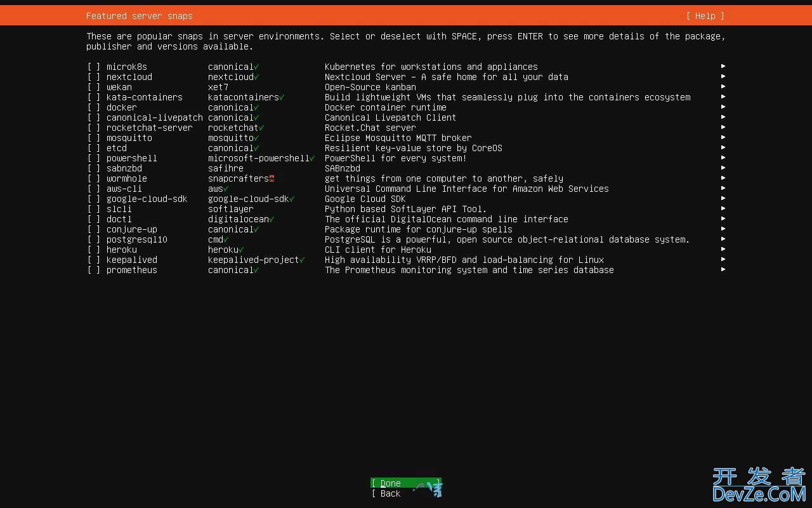Image resolution: width=812 pixels, height=508 pixels.
Task: Click verified checkmark next to google-cloud-sdk publisher
Action: pyautogui.click(x=292, y=199)
